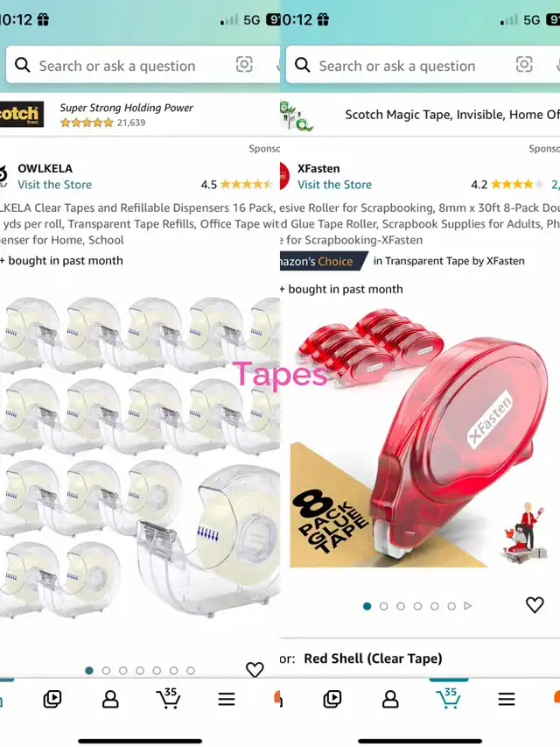560x747 pixels.
Task: Play product video arrow after XFasten image dots
Action: (x=468, y=606)
